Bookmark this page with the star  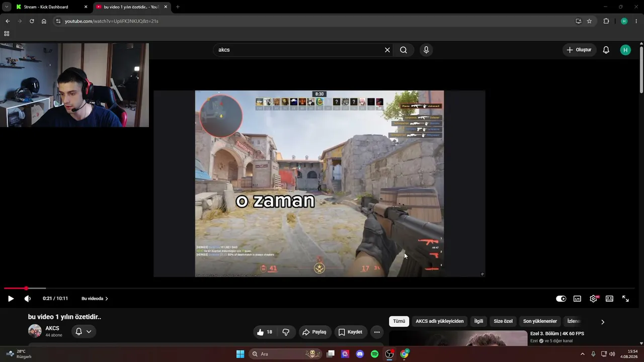589,21
